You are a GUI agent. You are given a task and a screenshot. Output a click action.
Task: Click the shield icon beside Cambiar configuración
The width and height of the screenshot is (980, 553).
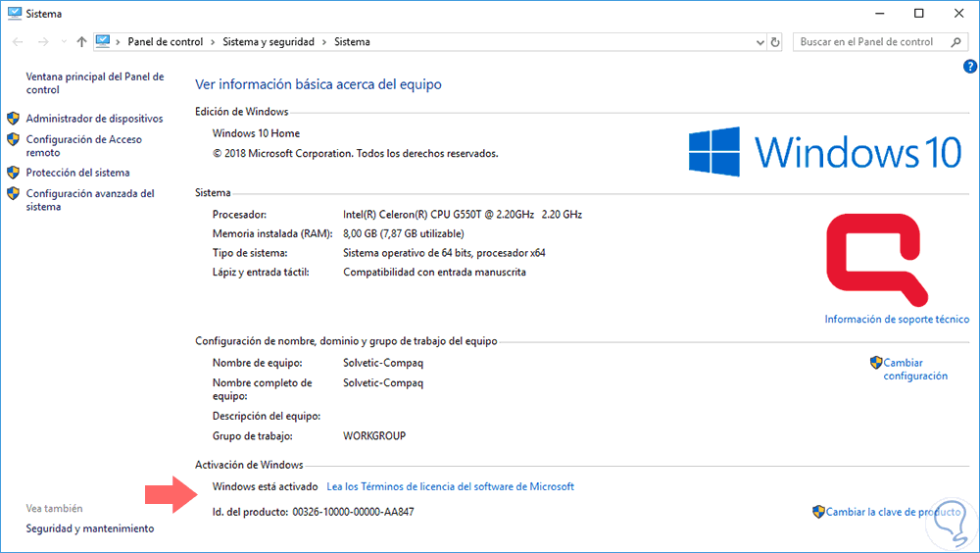tap(876, 363)
